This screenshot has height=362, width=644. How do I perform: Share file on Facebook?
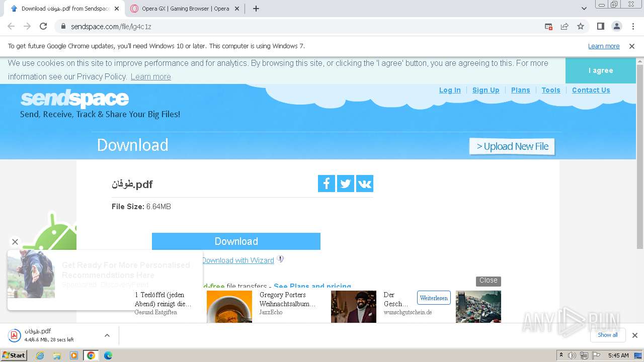click(327, 184)
